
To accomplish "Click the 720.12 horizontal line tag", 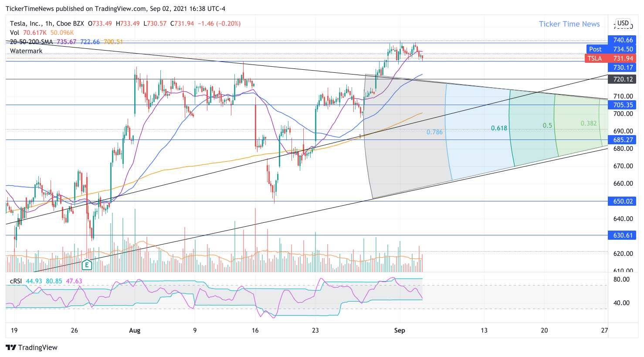I will (622, 79).
